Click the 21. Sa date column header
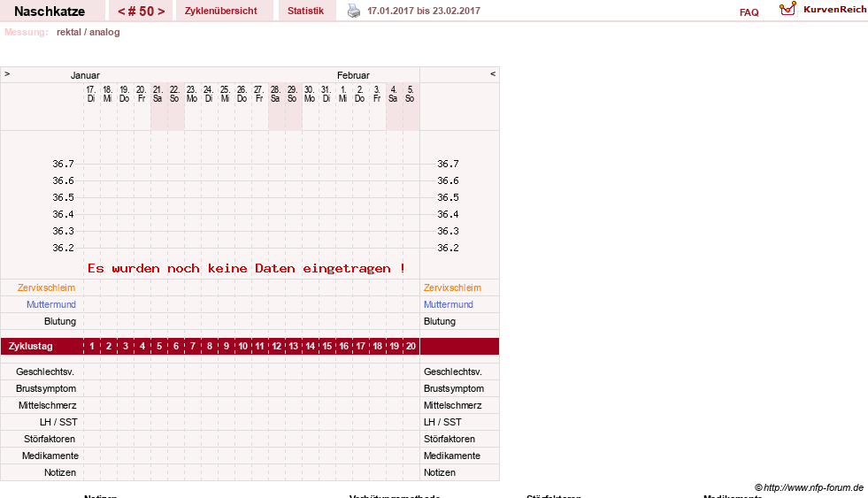Viewport: 868px width, 498px height. click(157, 94)
